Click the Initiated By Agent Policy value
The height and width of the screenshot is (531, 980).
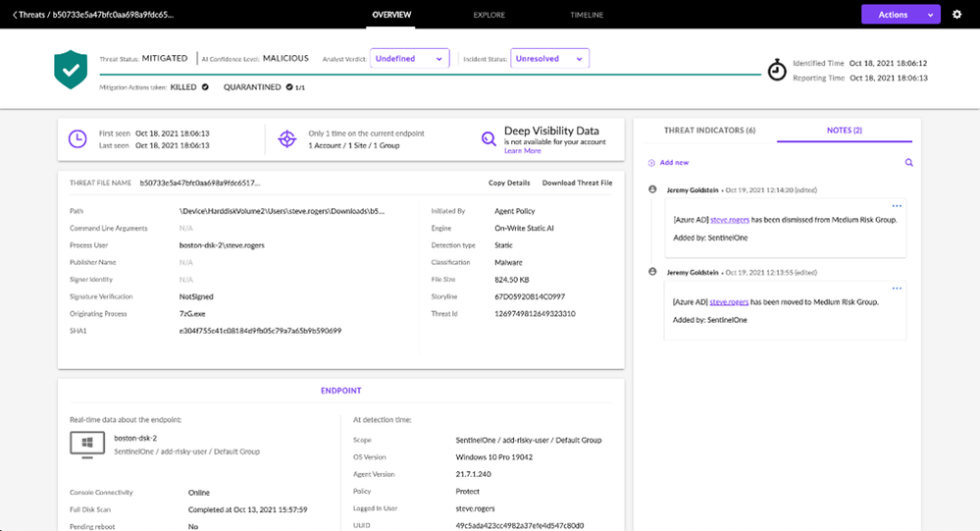[514, 211]
